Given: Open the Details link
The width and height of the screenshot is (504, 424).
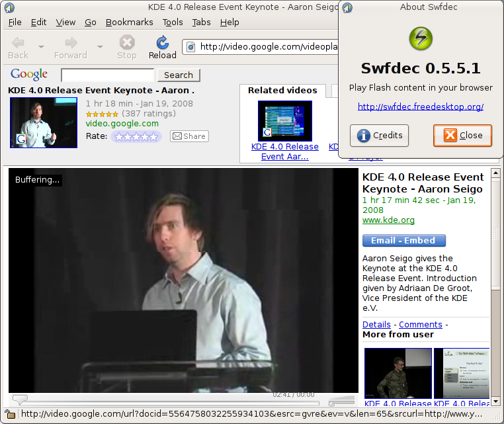Looking at the screenshot, I should (376, 325).
